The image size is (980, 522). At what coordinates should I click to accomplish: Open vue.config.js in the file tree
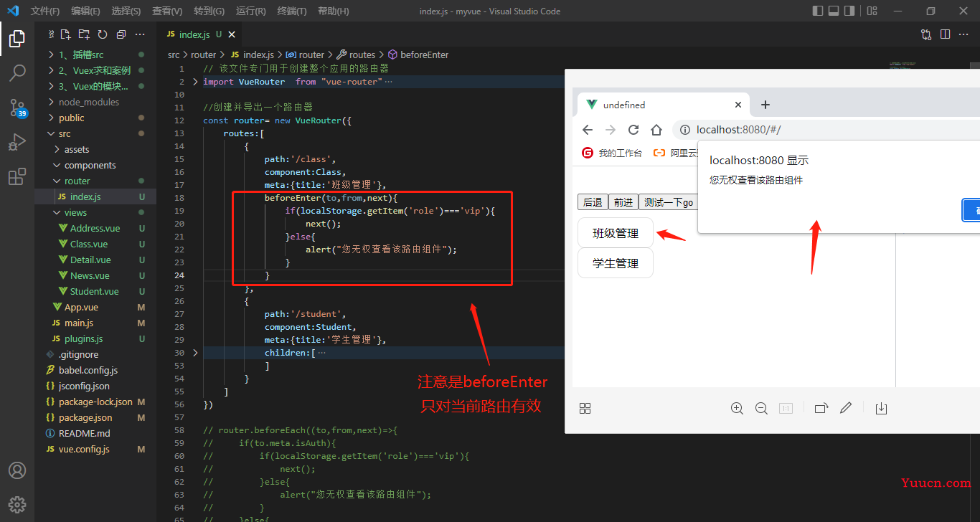95,449
